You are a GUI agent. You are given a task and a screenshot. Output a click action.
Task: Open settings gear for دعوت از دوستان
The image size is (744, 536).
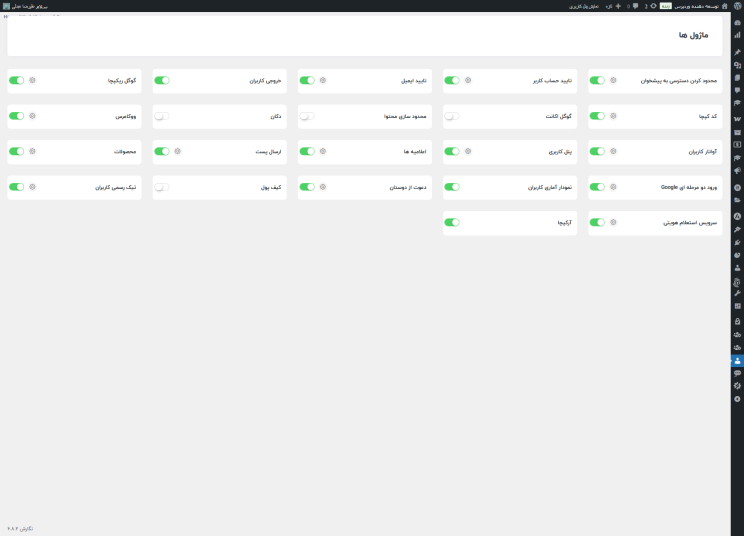click(x=323, y=187)
